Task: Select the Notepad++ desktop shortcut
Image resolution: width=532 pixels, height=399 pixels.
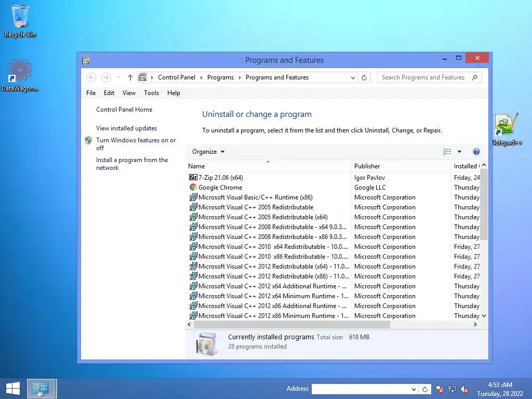Action: coord(507,129)
